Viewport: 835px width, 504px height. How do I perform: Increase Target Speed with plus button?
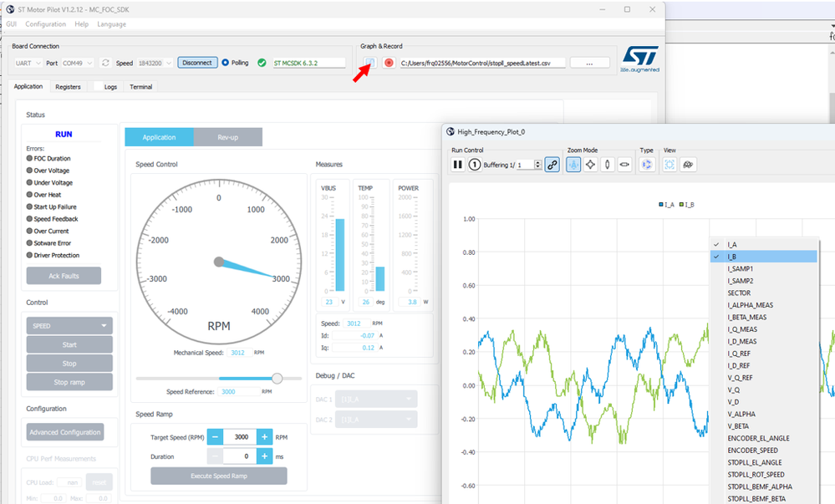[264, 437]
